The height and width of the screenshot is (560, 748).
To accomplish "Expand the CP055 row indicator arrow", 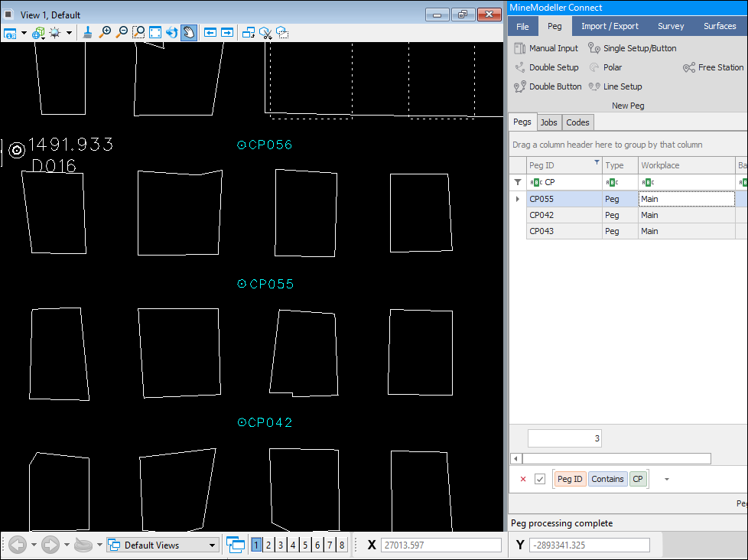I will pos(518,199).
